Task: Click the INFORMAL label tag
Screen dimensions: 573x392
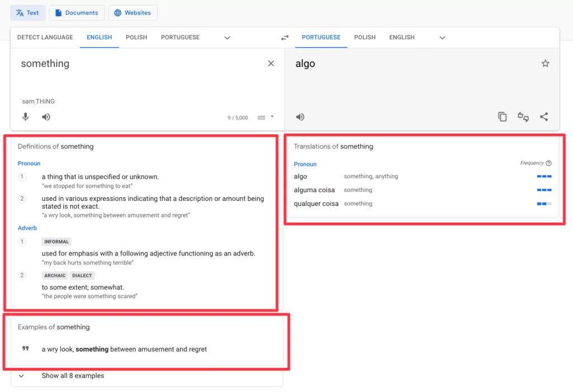Action: pyautogui.click(x=57, y=242)
